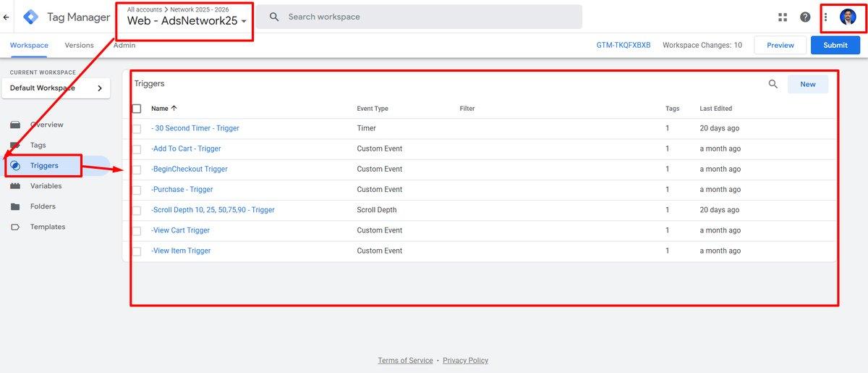Open Workspace Changes: 10 link
The width and height of the screenshot is (868, 373).
(x=702, y=45)
